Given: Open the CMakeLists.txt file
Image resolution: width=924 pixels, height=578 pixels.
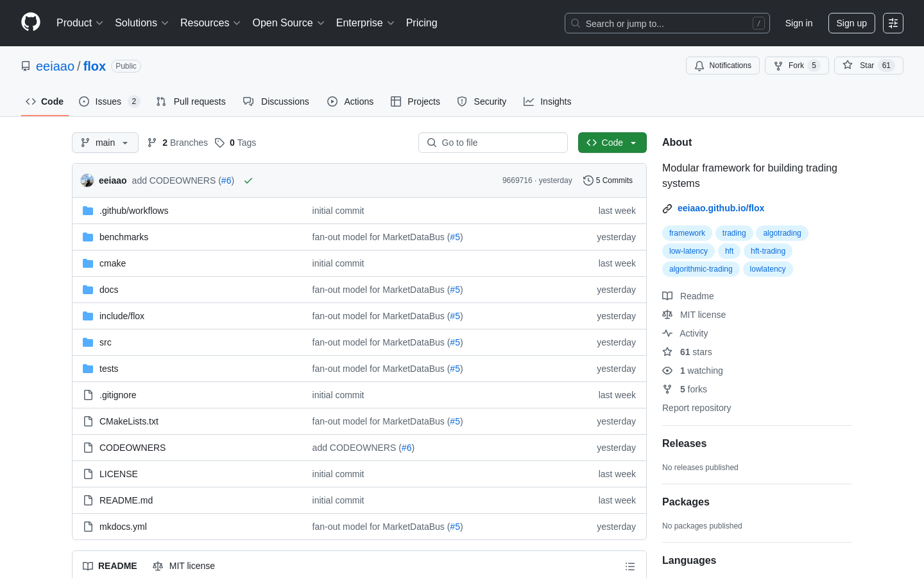Looking at the screenshot, I should point(129,421).
